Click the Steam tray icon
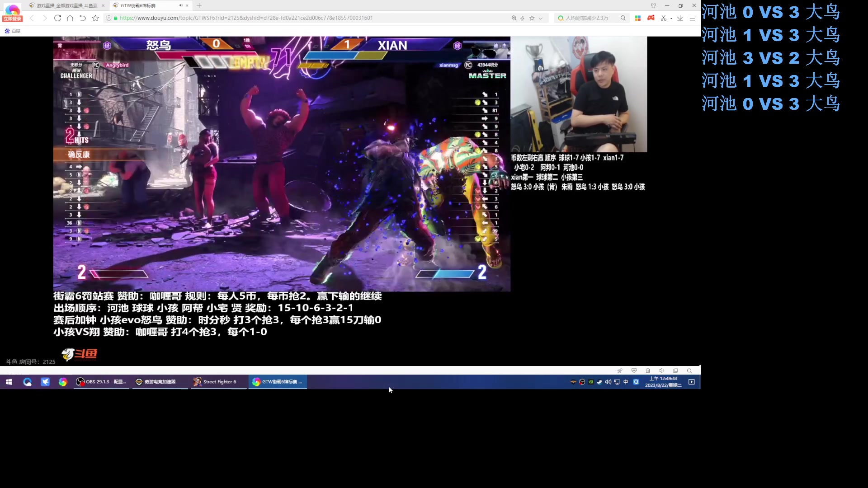The width and height of the screenshot is (868, 488). pyautogui.click(x=599, y=382)
